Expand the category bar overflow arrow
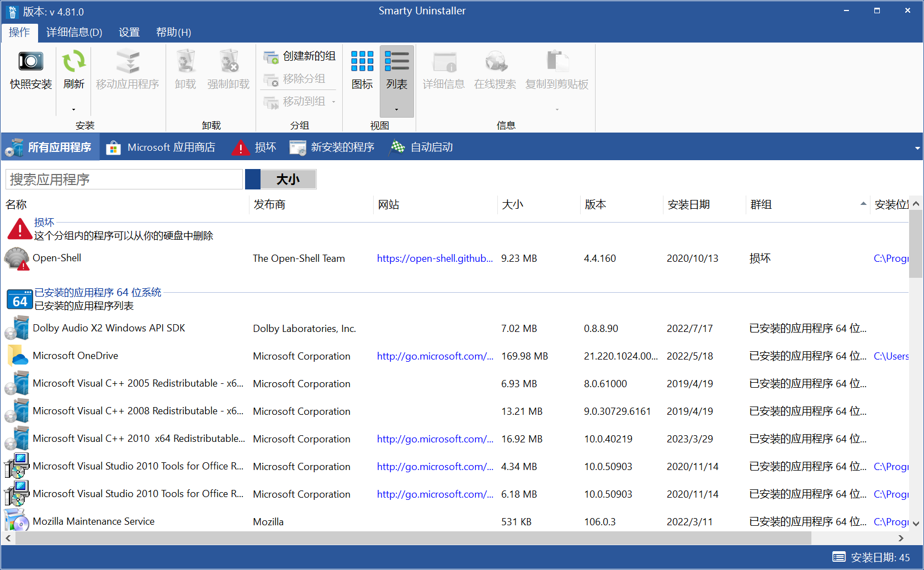This screenshot has height=570, width=924. pos(917,148)
